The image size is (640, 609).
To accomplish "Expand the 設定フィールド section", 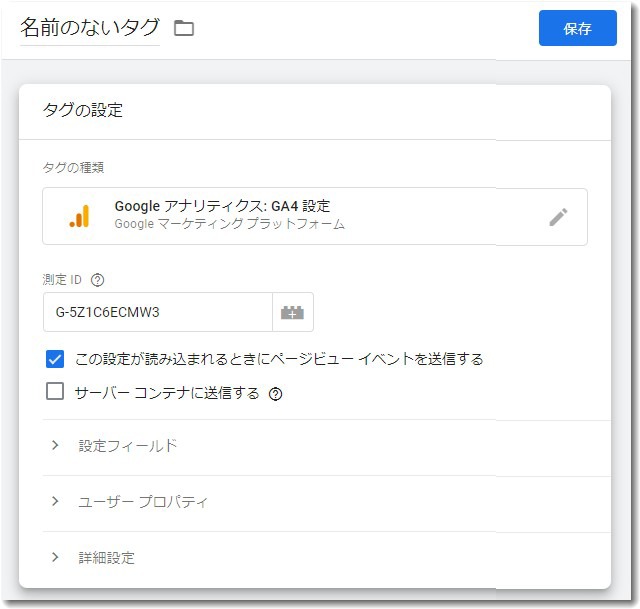I will click(327, 446).
